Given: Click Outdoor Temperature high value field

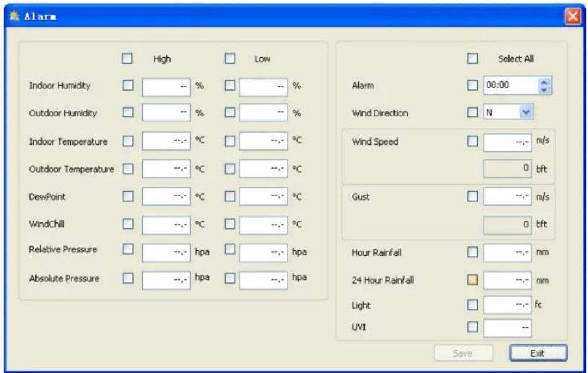Looking at the screenshot, I should pyautogui.click(x=166, y=169).
